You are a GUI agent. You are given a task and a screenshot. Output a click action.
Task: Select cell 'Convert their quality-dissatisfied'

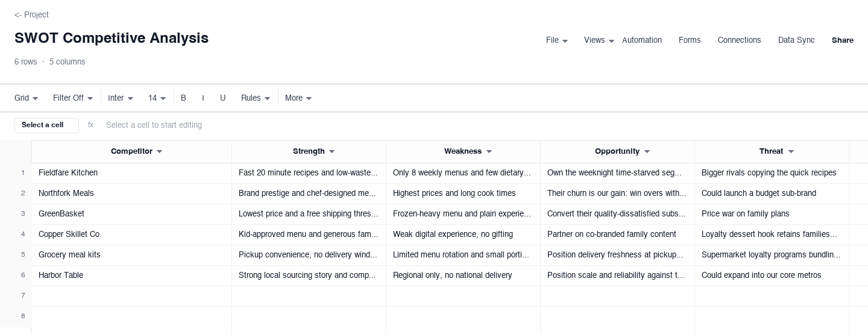click(617, 214)
